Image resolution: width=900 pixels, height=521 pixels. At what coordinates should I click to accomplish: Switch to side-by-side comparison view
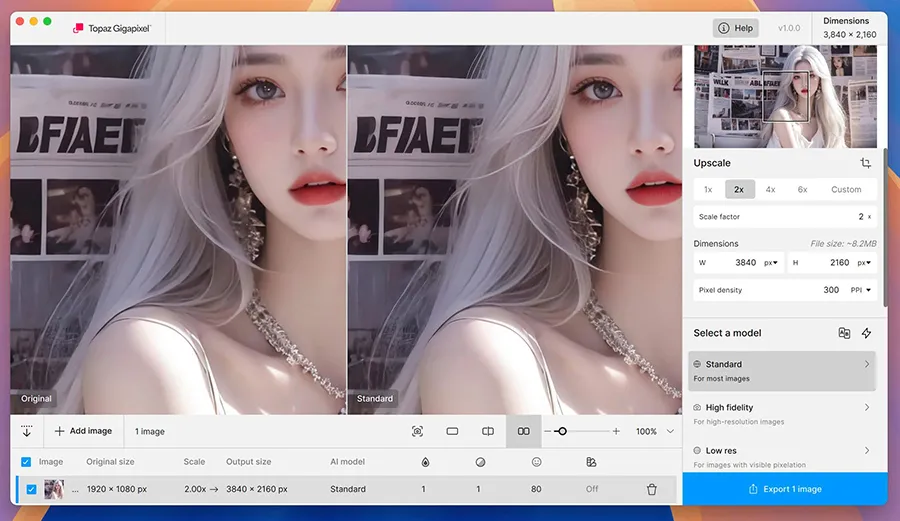click(523, 431)
